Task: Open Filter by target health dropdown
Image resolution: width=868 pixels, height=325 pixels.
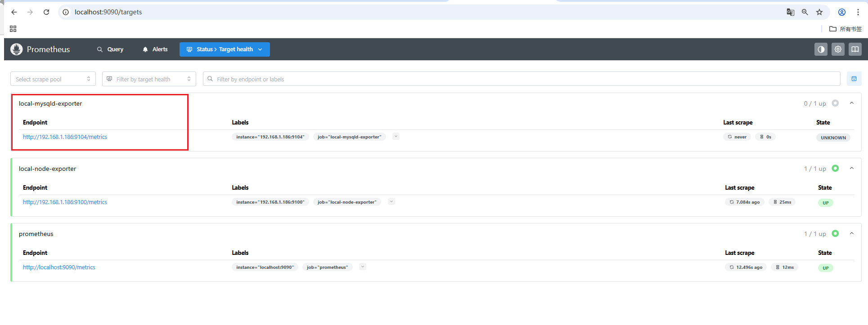Action: [x=149, y=79]
